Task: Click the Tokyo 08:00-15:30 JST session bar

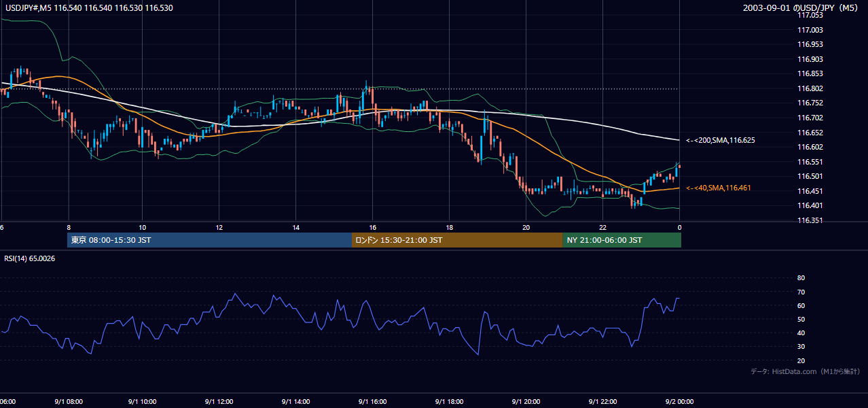Action: pyautogui.click(x=209, y=240)
